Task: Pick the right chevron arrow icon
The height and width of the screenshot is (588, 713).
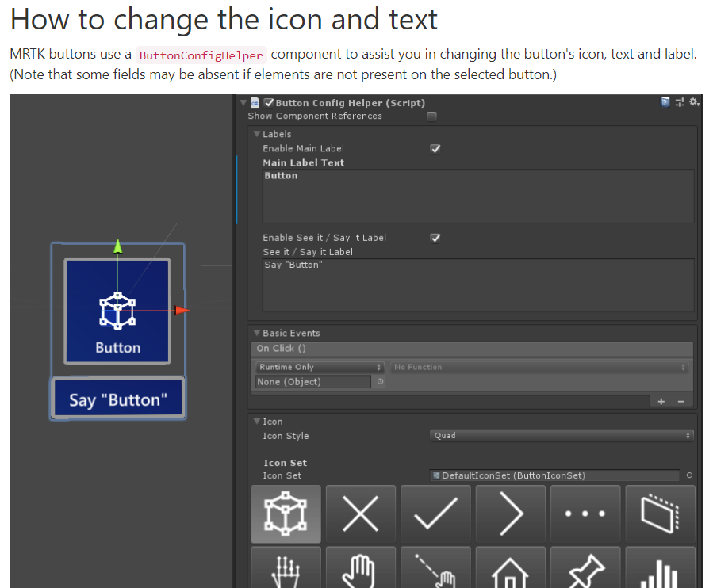Action: (x=510, y=514)
